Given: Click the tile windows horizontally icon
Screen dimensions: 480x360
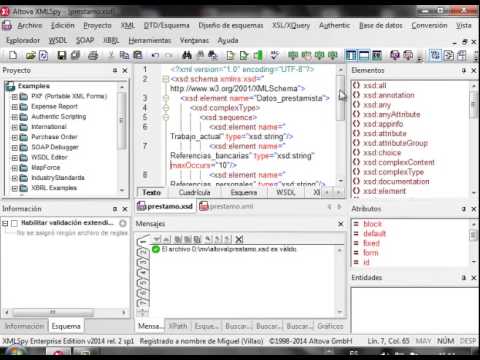Looking at the screenshot, I should pyautogui.click(x=364, y=55).
